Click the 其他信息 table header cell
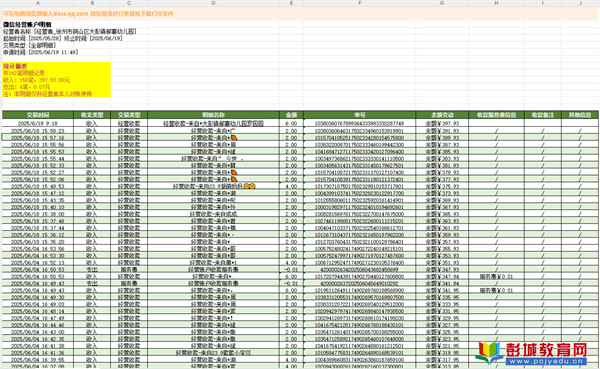Image resolution: width=600 pixels, height=369 pixels. pyautogui.click(x=580, y=115)
